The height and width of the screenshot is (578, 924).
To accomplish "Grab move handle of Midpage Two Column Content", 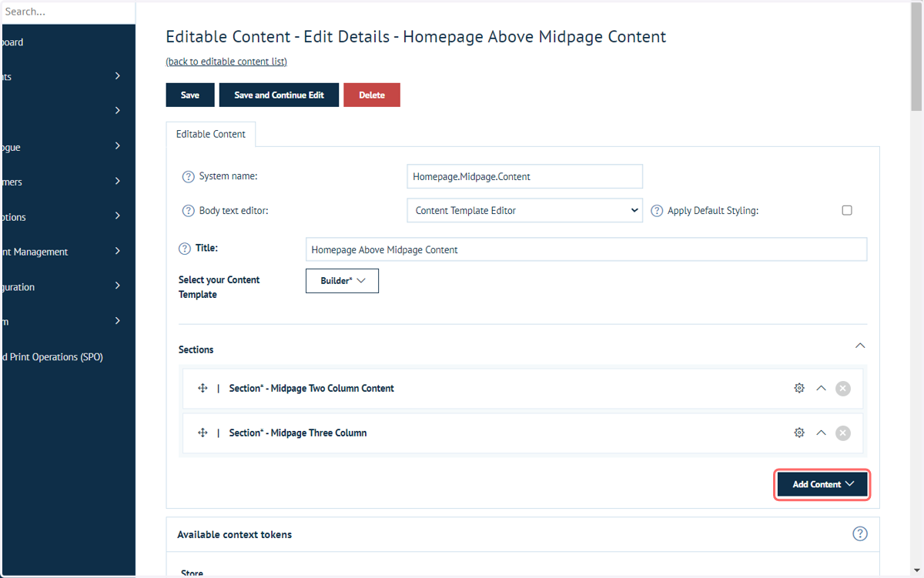I will click(x=203, y=389).
